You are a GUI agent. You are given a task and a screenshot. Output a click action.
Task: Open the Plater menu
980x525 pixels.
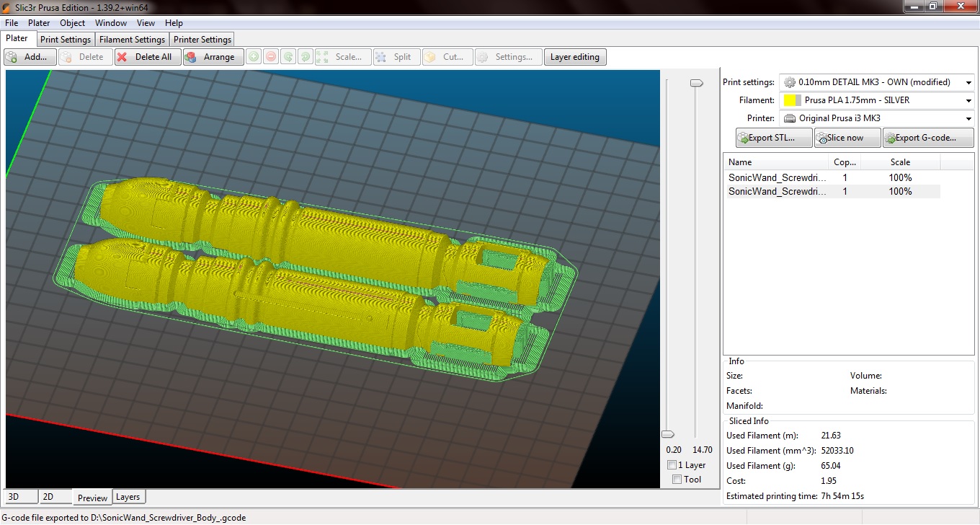pos(39,23)
